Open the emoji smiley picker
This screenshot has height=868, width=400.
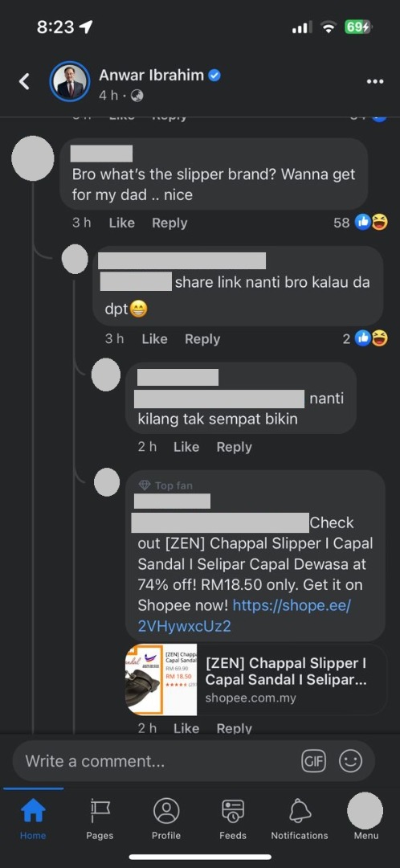point(350,761)
